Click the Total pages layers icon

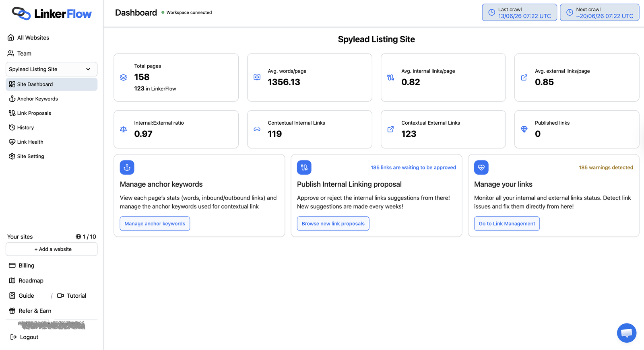point(124,77)
